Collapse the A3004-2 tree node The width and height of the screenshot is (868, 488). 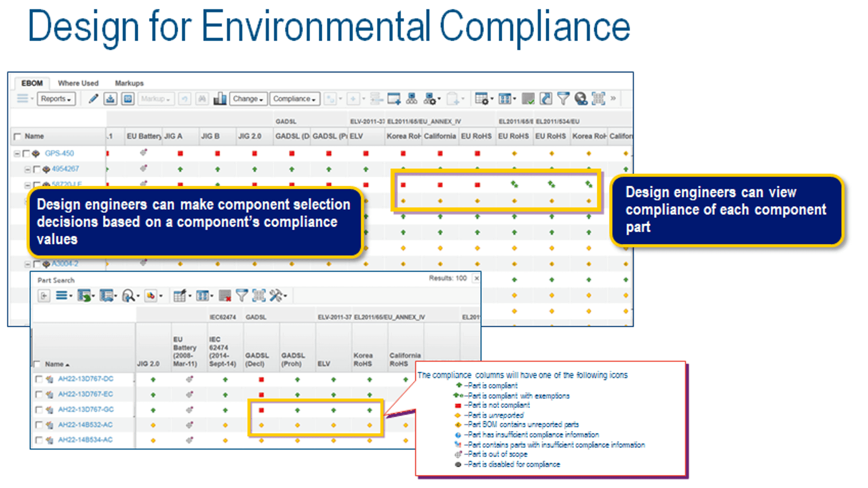28,264
